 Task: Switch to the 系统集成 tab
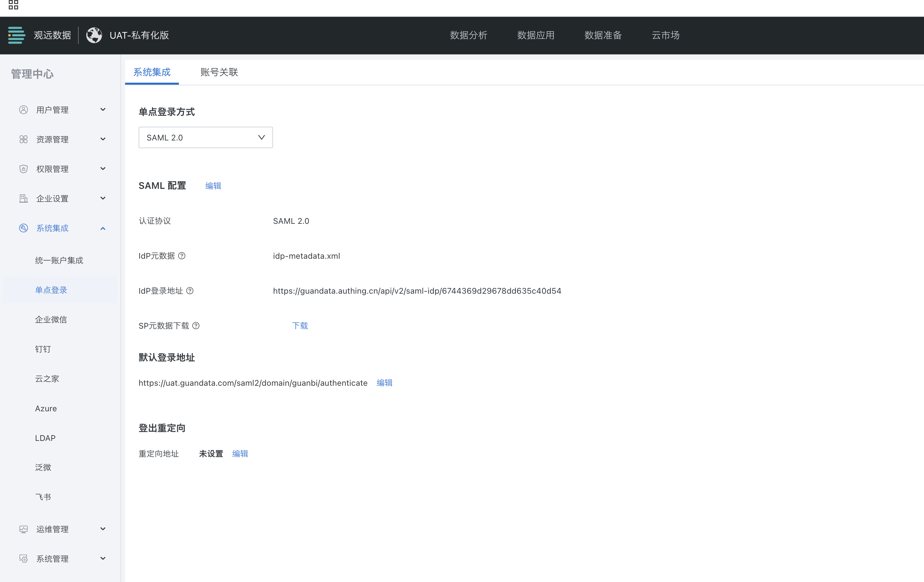(x=152, y=72)
